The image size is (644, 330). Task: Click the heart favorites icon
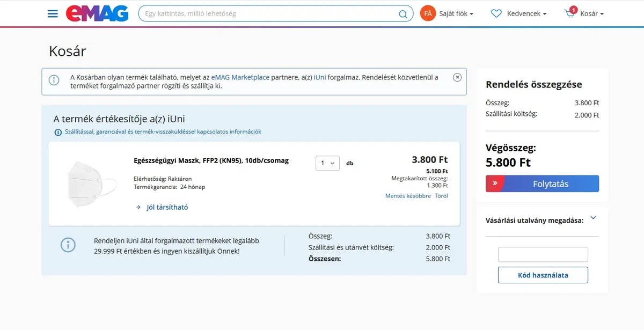click(496, 13)
